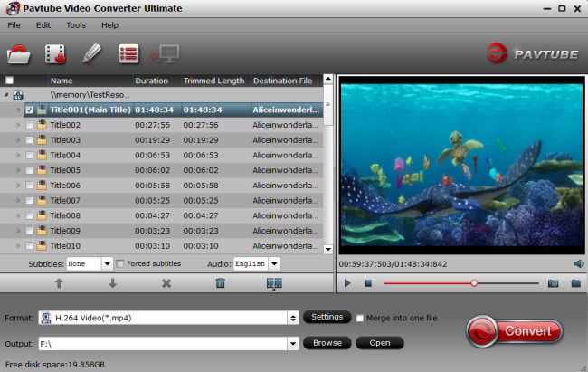Play the preview video

[x=347, y=283]
